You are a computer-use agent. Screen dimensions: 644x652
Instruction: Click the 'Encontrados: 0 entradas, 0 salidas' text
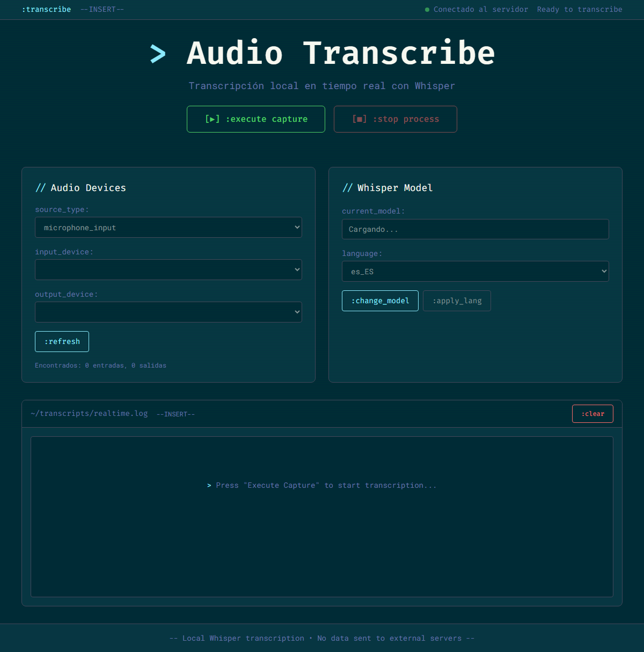[101, 365]
